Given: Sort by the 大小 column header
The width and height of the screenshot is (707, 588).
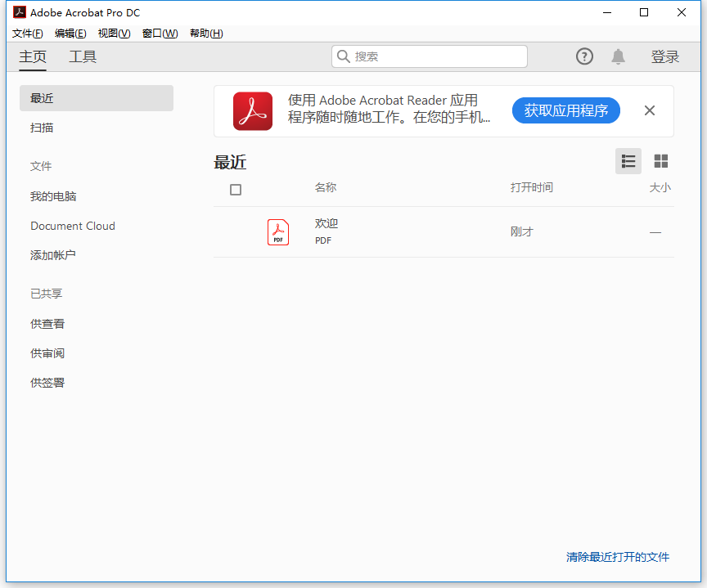Looking at the screenshot, I should coord(660,187).
